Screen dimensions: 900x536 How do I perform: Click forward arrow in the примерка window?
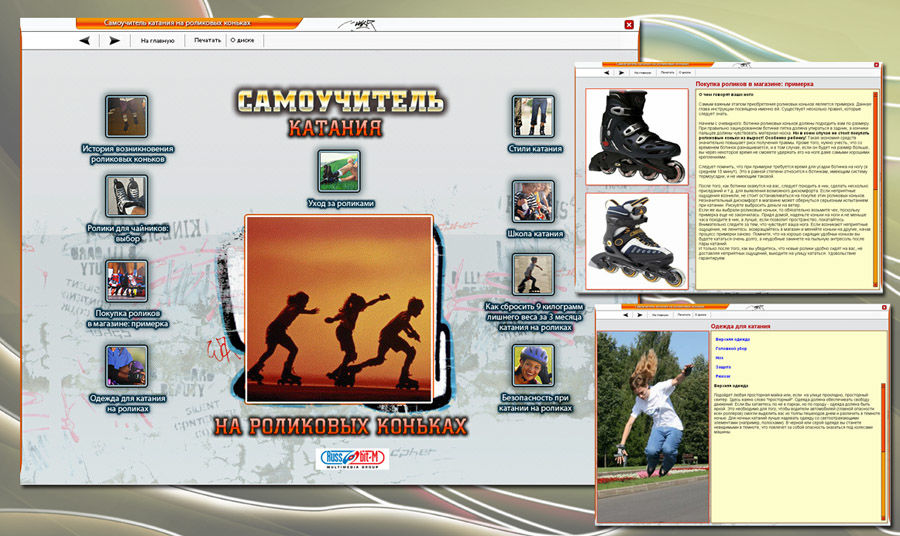[622, 73]
